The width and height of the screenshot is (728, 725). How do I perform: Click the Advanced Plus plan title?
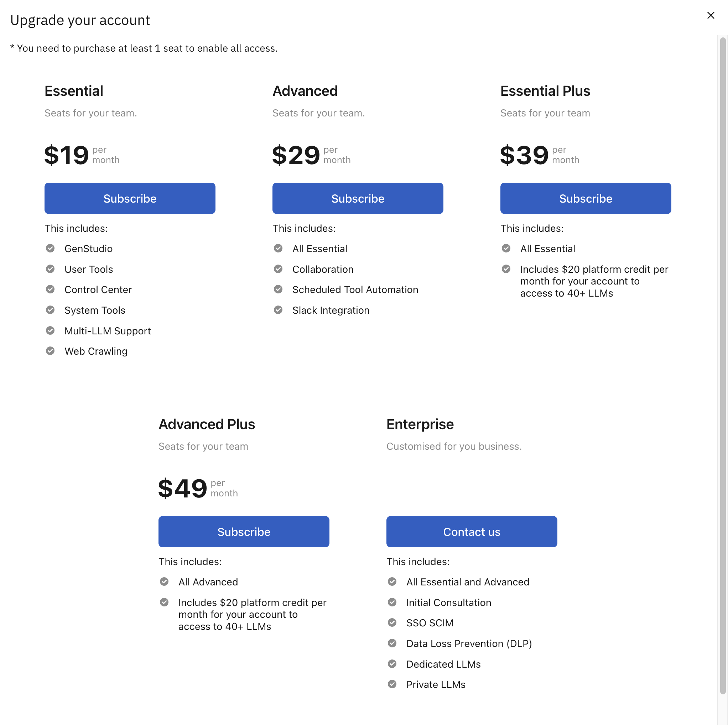pos(207,424)
